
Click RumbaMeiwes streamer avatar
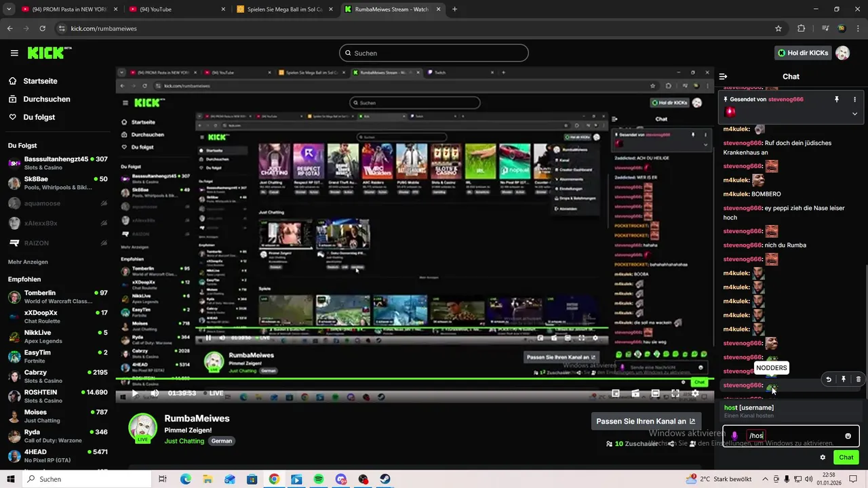(143, 428)
